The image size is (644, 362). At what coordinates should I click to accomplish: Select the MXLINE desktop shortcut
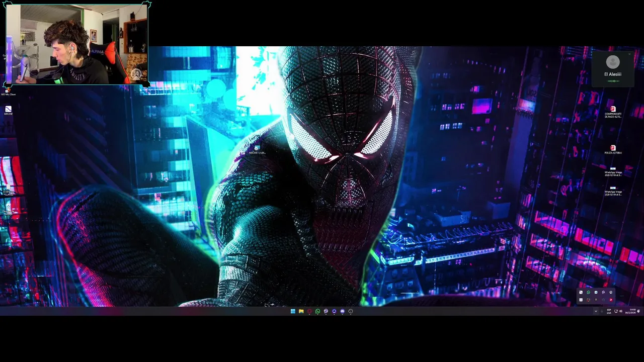[x=8, y=111]
